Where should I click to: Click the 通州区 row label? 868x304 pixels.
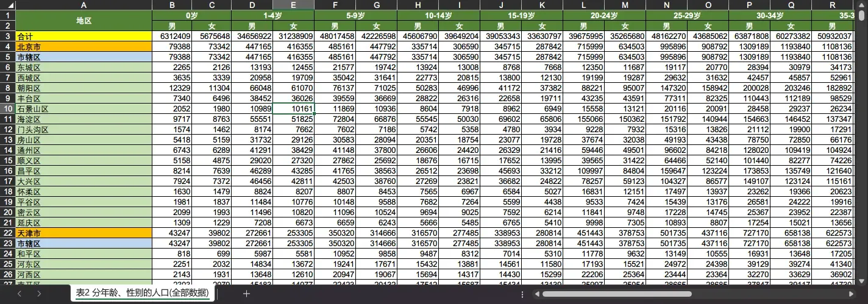point(84,150)
